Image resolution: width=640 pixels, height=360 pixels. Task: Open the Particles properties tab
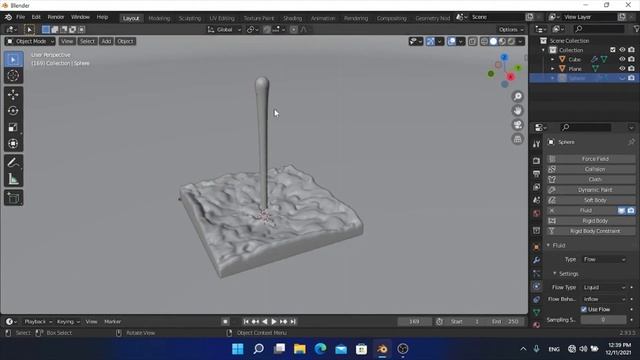[536, 273]
